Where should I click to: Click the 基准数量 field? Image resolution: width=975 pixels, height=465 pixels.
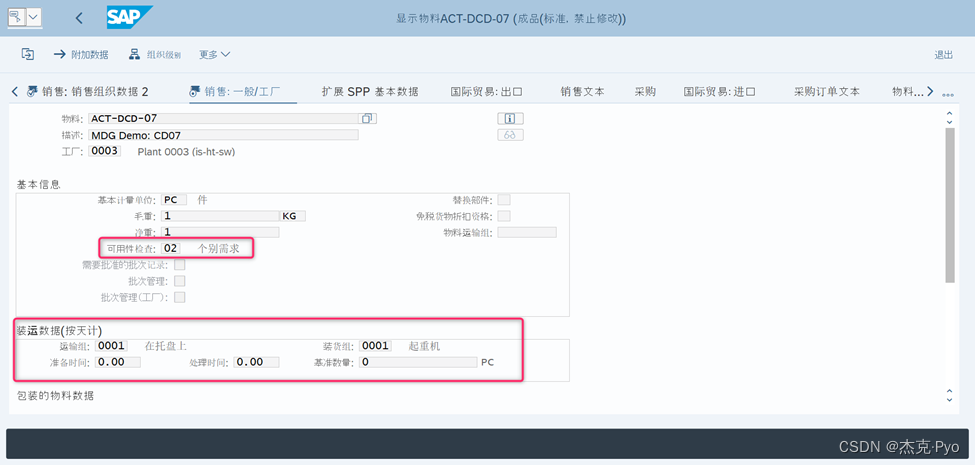pyautogui.click(x=418, y=362)
